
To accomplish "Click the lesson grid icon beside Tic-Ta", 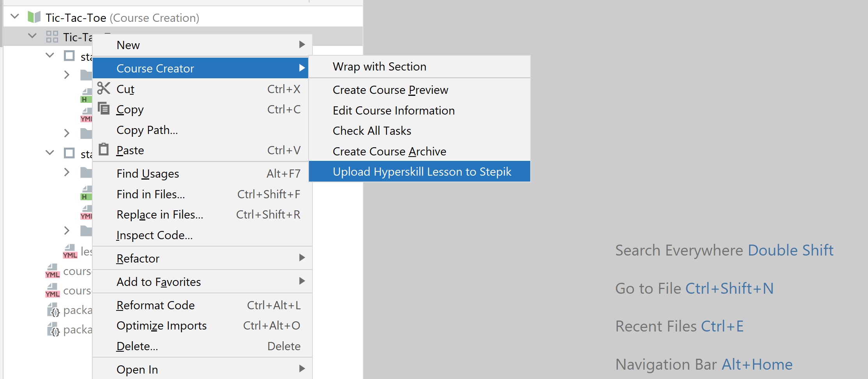I will [x=52, y=37].
